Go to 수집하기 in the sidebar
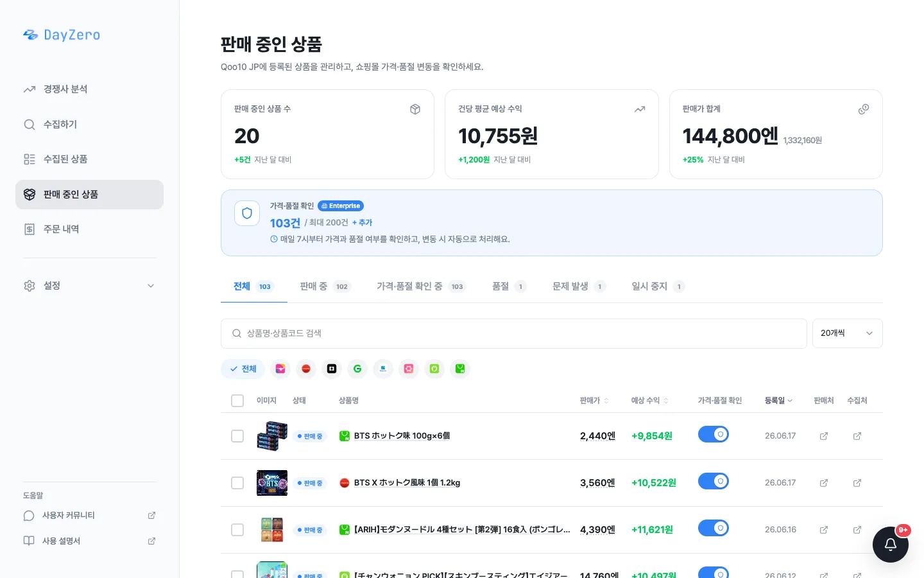 click(x=89, y=125)
